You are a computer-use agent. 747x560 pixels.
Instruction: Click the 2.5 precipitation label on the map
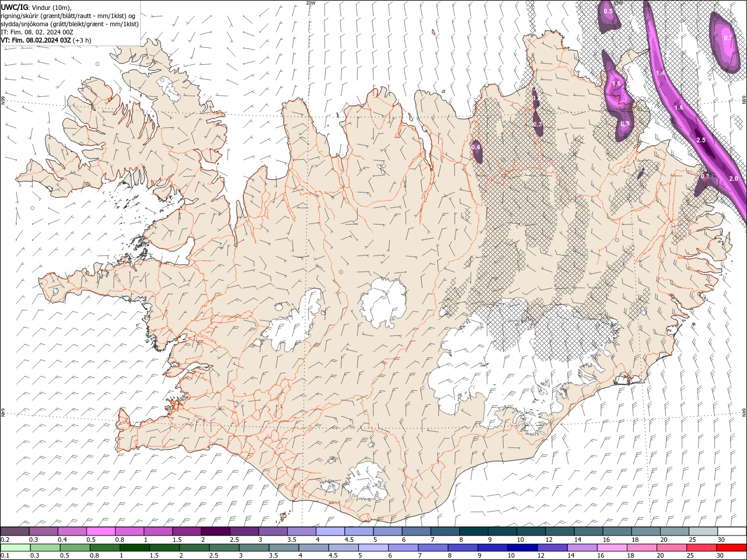click(x=701, y=140)
